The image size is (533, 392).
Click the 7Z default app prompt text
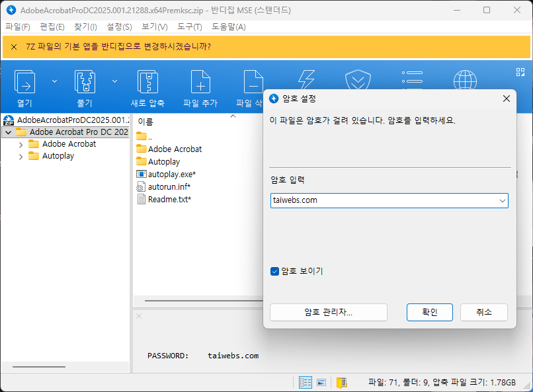point(118,46)
